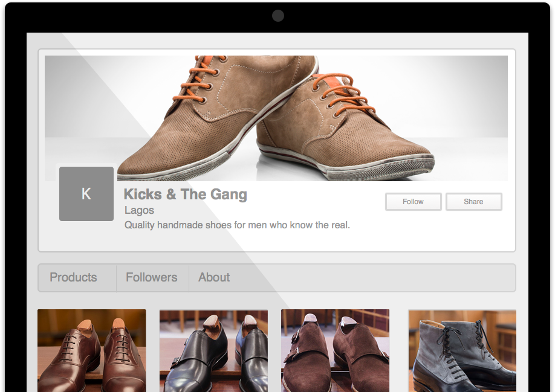Screen dimensions: 555x392
Task: Click the Share button
Action: (x=473, y=202)
